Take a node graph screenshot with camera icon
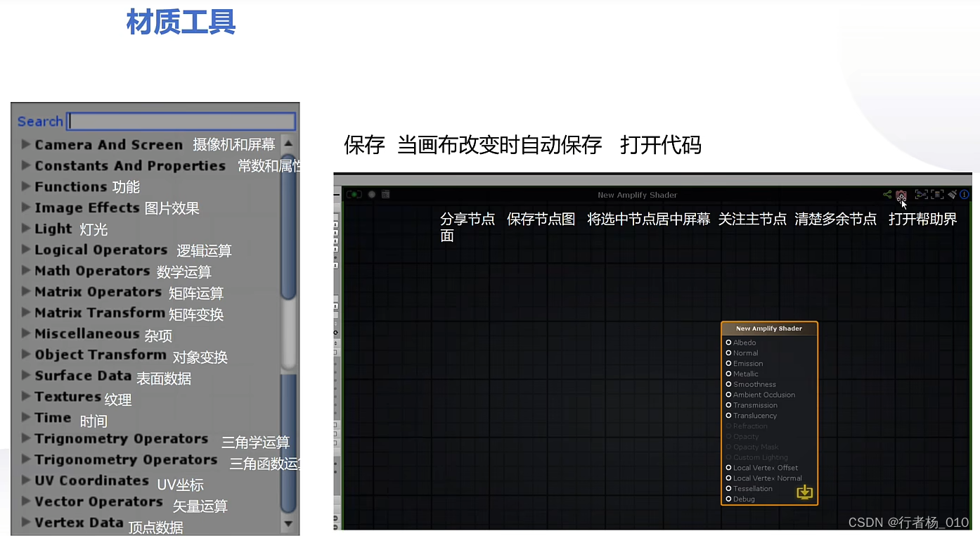The height and width of the screenshot is (536, 980). tap(901, 195)
